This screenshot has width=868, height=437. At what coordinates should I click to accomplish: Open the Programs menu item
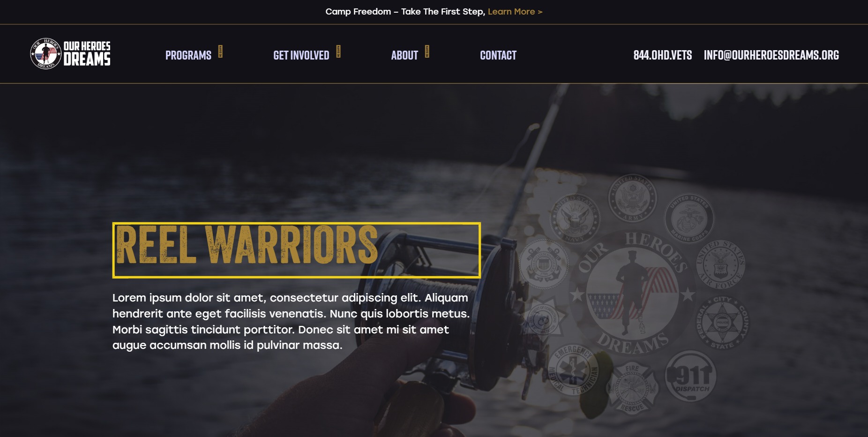(188, 55)
